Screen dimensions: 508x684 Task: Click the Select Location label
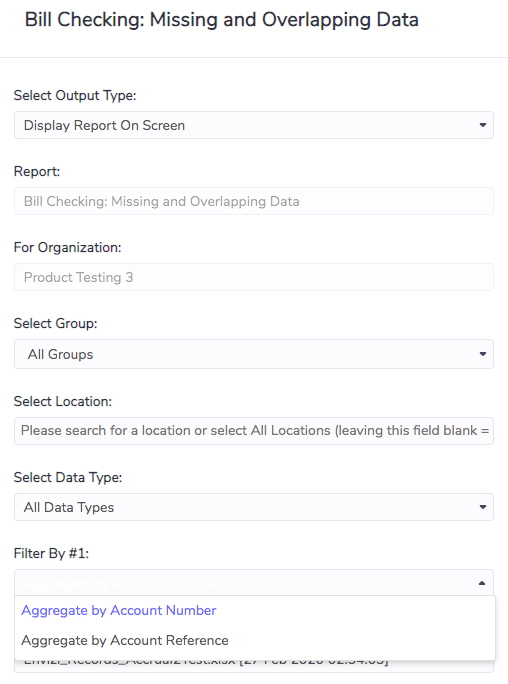point(63,401)
